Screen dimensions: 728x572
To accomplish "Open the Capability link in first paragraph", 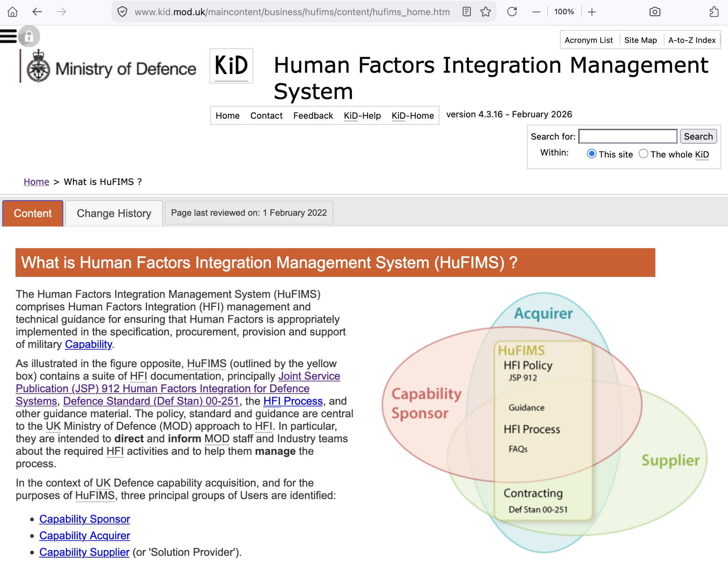I will pyautogui.click(x=88, y=344).
